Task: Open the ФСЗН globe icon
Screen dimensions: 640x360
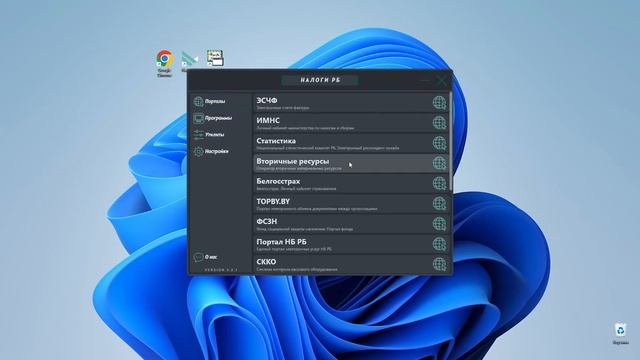Action: (439, 224)
